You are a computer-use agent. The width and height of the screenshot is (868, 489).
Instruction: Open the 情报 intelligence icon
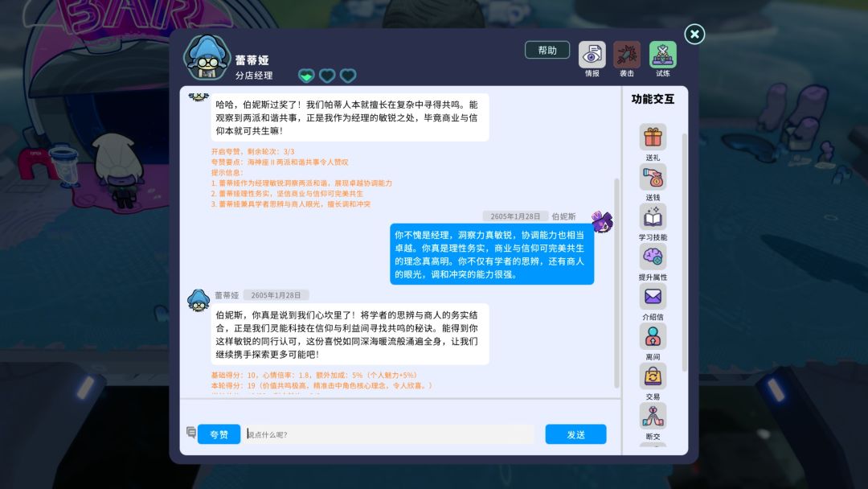coord(592,55)
